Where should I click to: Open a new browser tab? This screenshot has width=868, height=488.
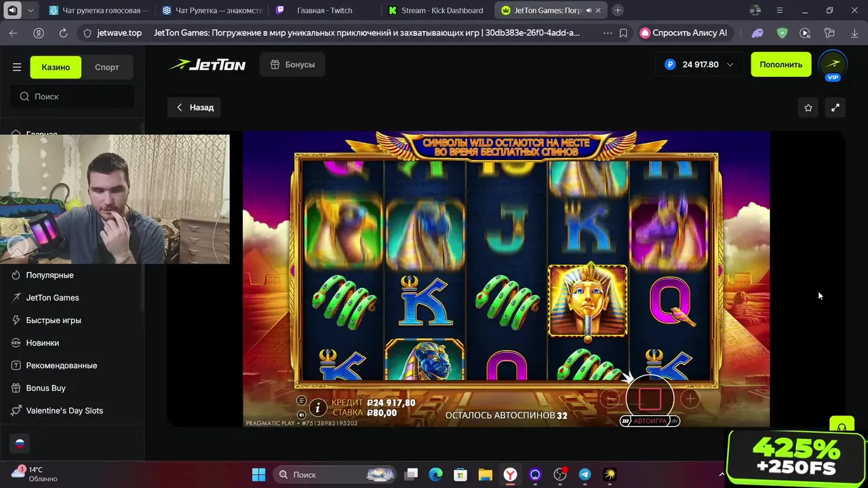tap(617, 10)
